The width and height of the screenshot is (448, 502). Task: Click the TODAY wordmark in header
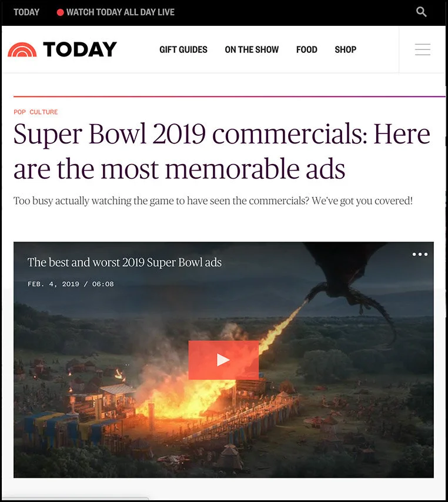click(x=80, y=49)
